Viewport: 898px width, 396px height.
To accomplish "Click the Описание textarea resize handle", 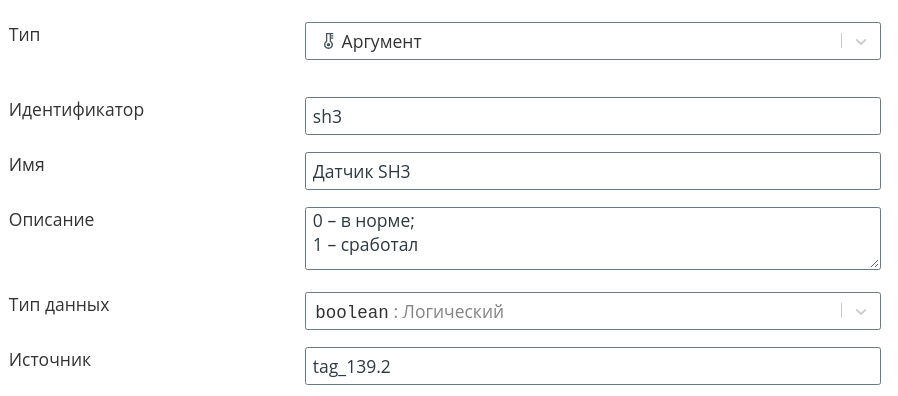I will (874, 263).
